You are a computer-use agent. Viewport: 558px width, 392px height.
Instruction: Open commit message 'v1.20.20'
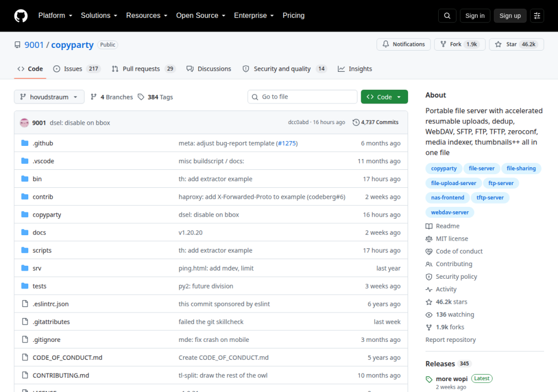point(190,232)
